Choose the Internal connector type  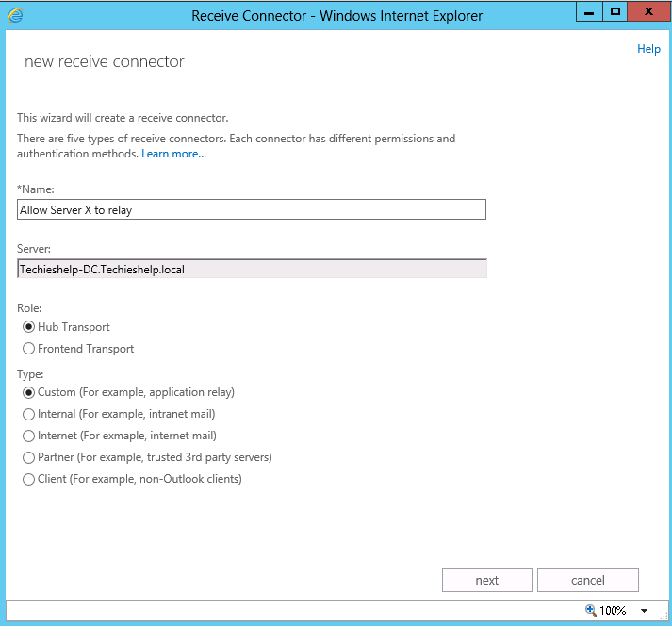tap(28, 414)
